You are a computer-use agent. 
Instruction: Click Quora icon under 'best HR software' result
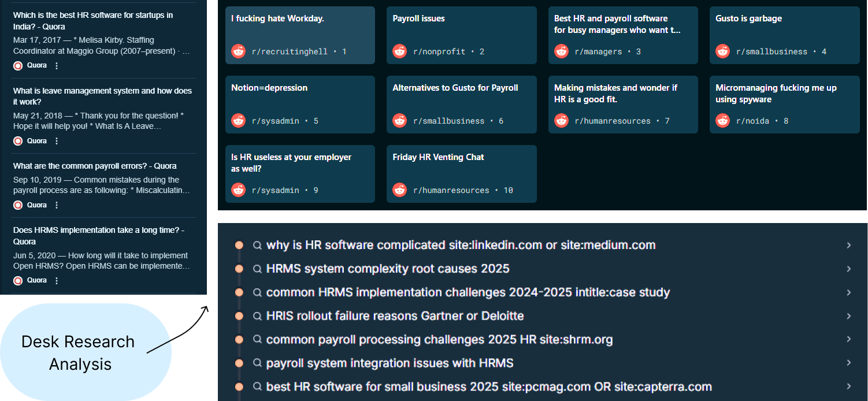pyautogui.click(x=18, y=66)
